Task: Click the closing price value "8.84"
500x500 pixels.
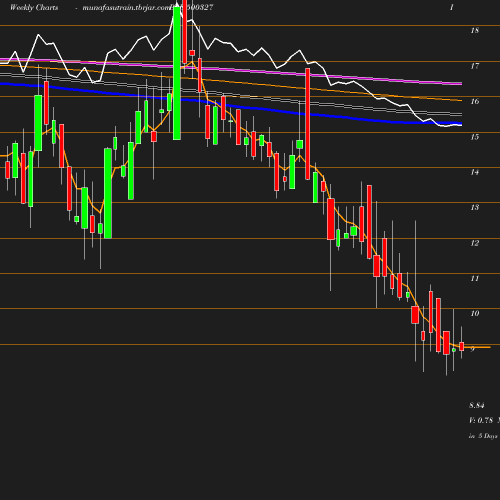Action: pos(477,406)
